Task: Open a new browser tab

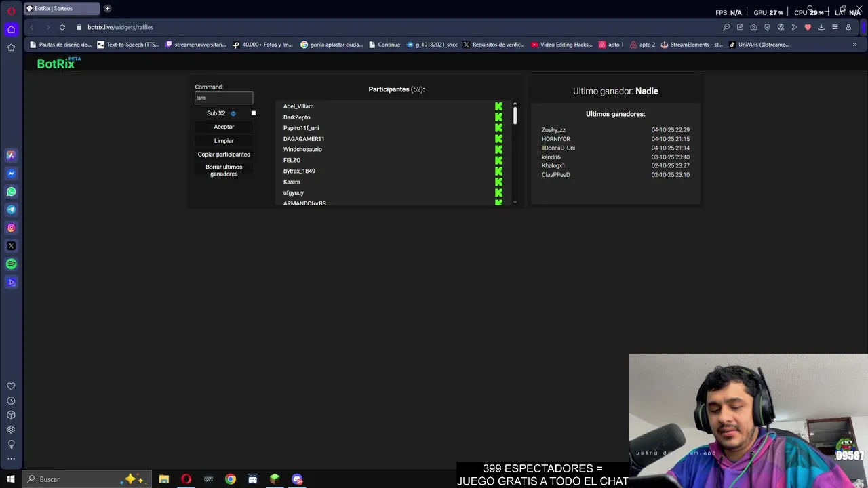Action: coord(107,9)
